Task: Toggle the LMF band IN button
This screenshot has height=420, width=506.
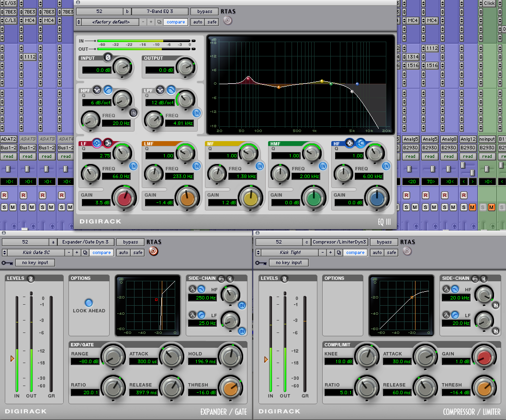Action: click(197, 166)
